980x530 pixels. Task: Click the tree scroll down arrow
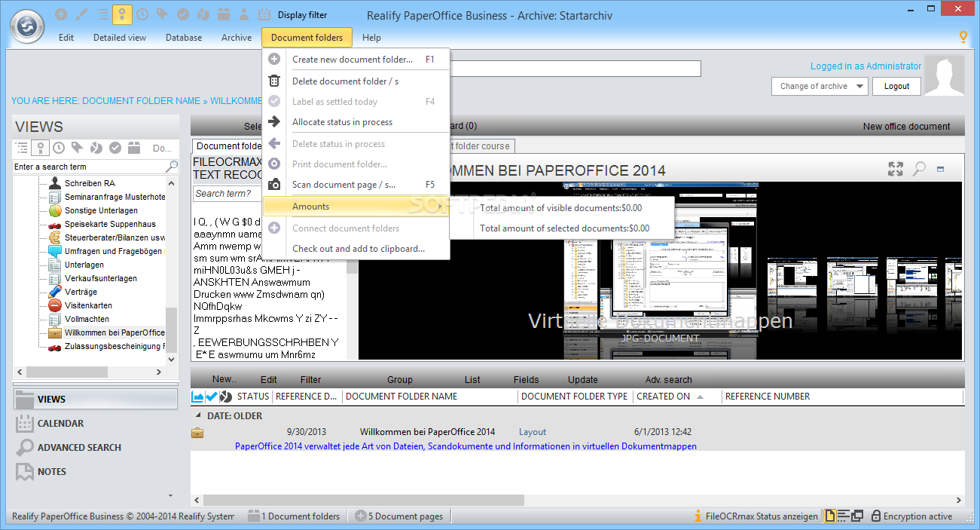click(x=172, y=360)
